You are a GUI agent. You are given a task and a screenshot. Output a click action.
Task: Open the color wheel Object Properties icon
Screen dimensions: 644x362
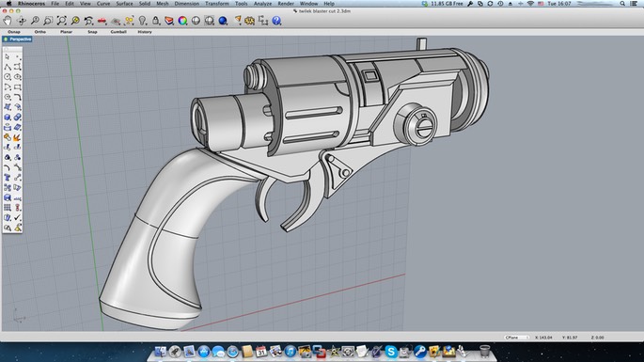[182, 21]
